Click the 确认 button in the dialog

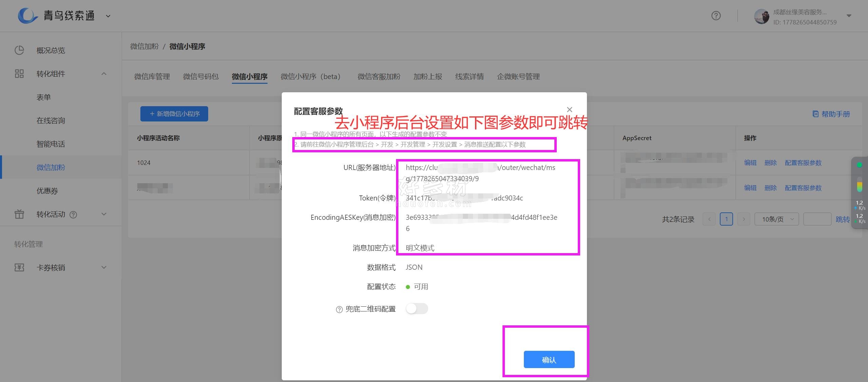tap(549, 360)
